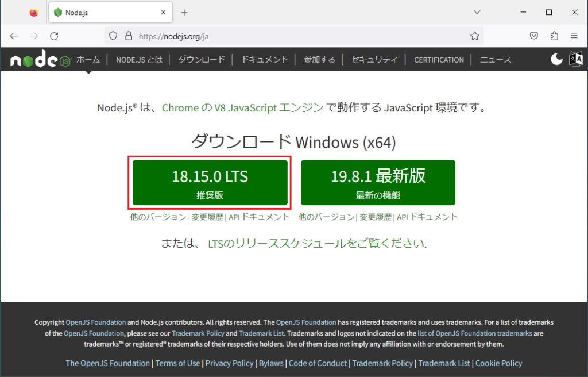
Task: Open the CERTIFICATION navigation item
Action: pyautogui.click(x=439, y=60)
